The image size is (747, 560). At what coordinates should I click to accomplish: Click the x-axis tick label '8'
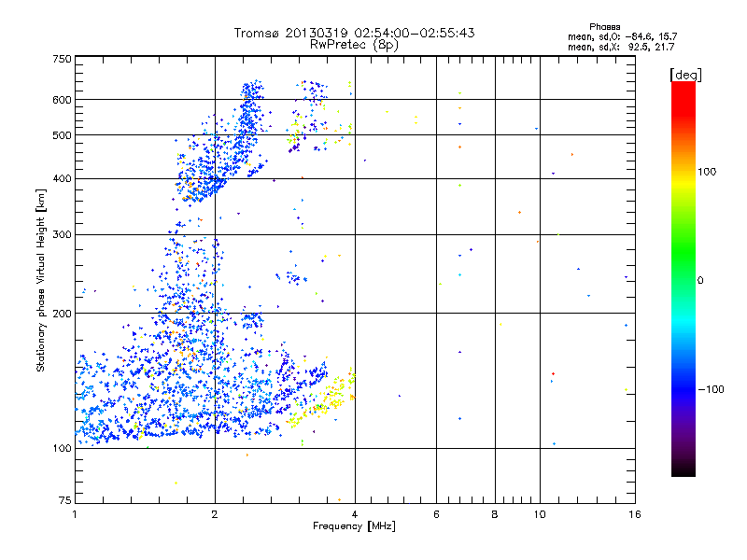click(495, 514)
